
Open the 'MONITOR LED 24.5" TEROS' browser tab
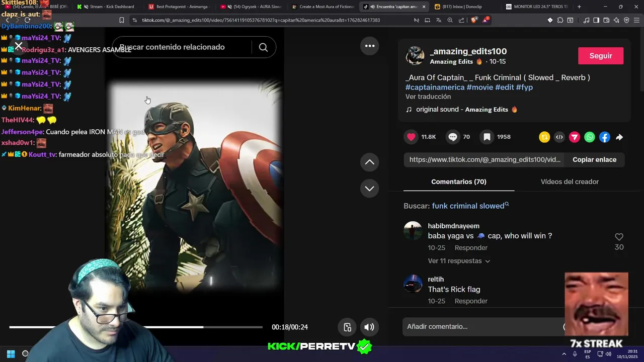(x=537, y=7)
